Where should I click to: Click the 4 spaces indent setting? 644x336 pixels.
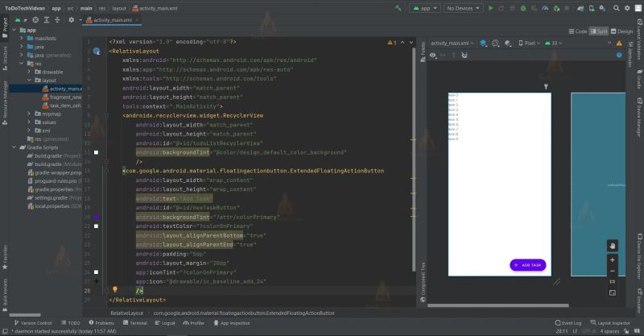click(609, 331)
